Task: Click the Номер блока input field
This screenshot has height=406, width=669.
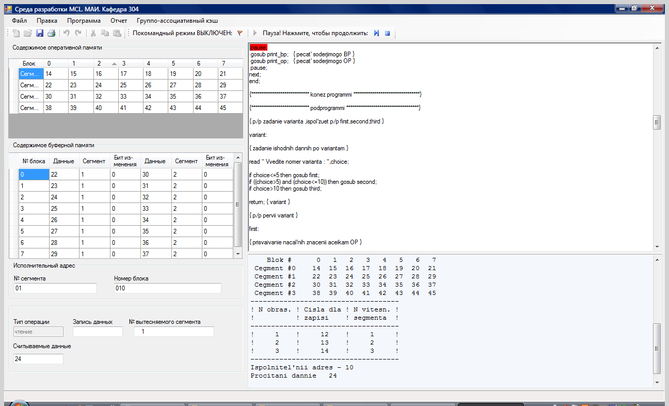Action: [165, 289]
